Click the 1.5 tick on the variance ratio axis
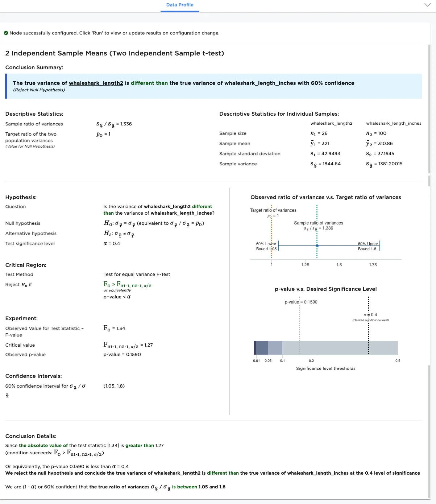The width and height of the screenshot is (436, 504). pyautogui.click(x=339, y=265)
